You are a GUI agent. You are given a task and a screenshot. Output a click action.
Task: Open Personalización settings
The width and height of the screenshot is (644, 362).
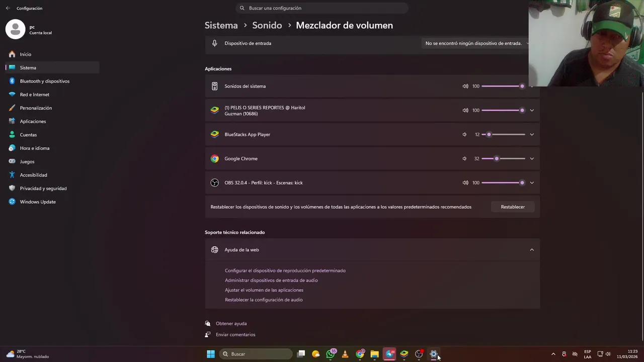tap(52, 108)
